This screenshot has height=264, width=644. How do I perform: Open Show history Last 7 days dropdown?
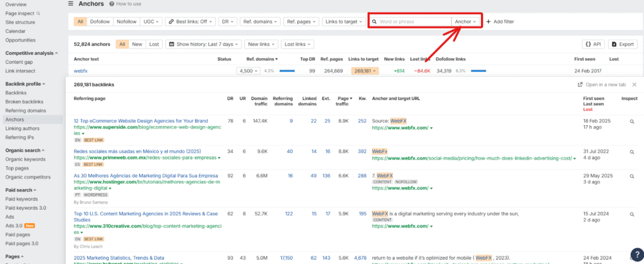pos(204,44)
